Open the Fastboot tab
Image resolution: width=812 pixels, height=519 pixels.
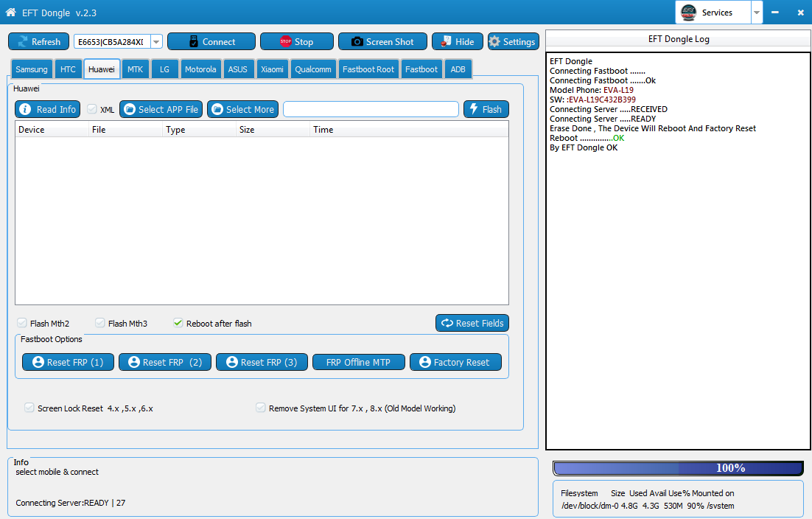421,69
